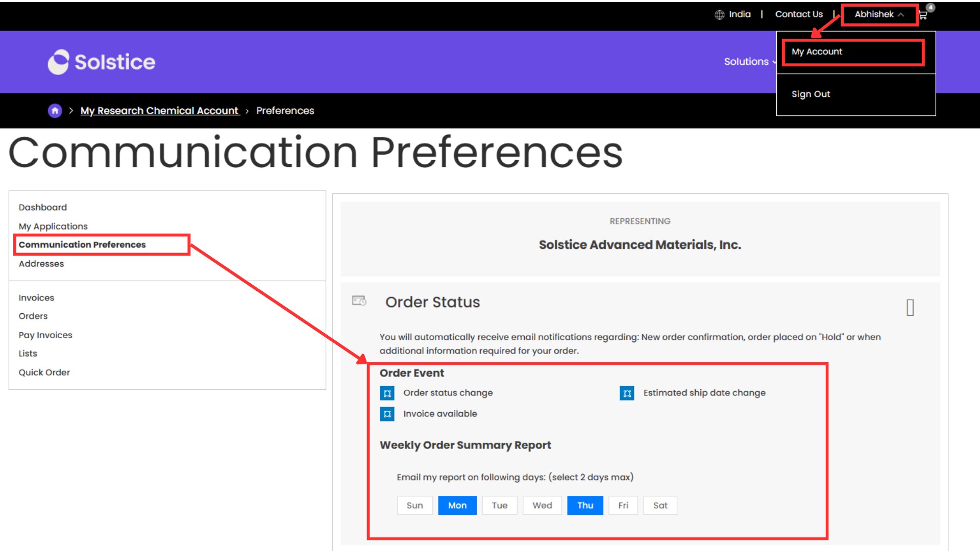Open the Contact Us link
The height and width of the screenshot is (551, 980).
(799, 14)
